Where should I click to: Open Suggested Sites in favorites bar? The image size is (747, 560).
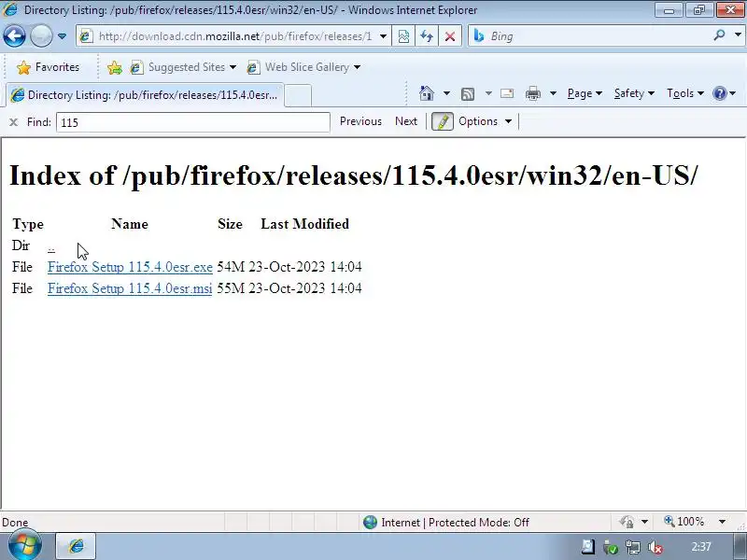pos(177,67)
